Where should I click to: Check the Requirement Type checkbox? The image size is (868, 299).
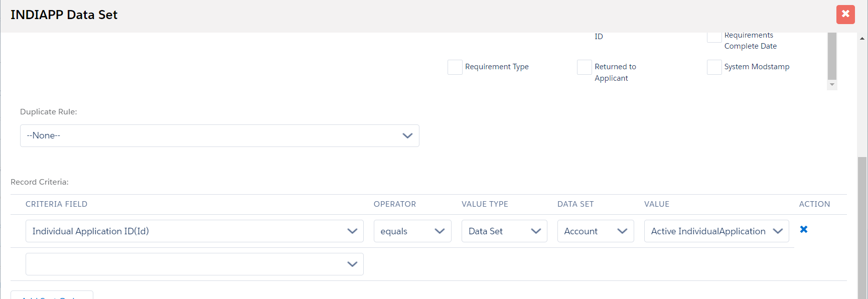click(455, 67)
